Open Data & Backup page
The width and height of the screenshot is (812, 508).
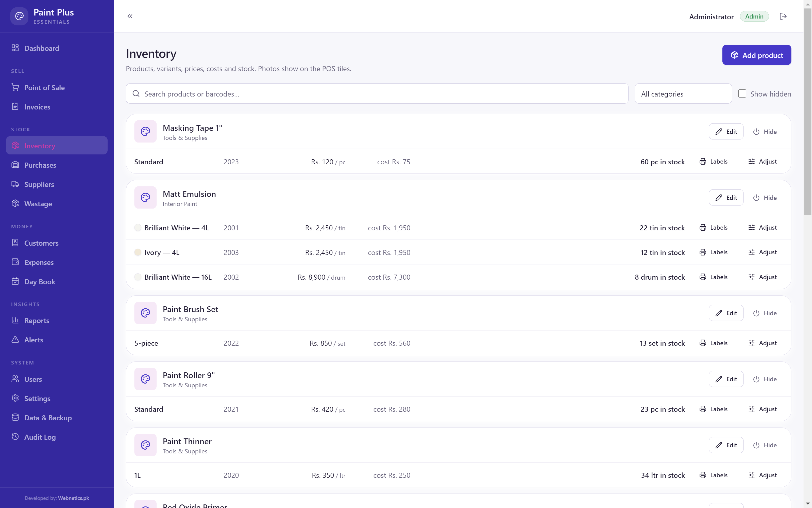click(x=57, y=418)
